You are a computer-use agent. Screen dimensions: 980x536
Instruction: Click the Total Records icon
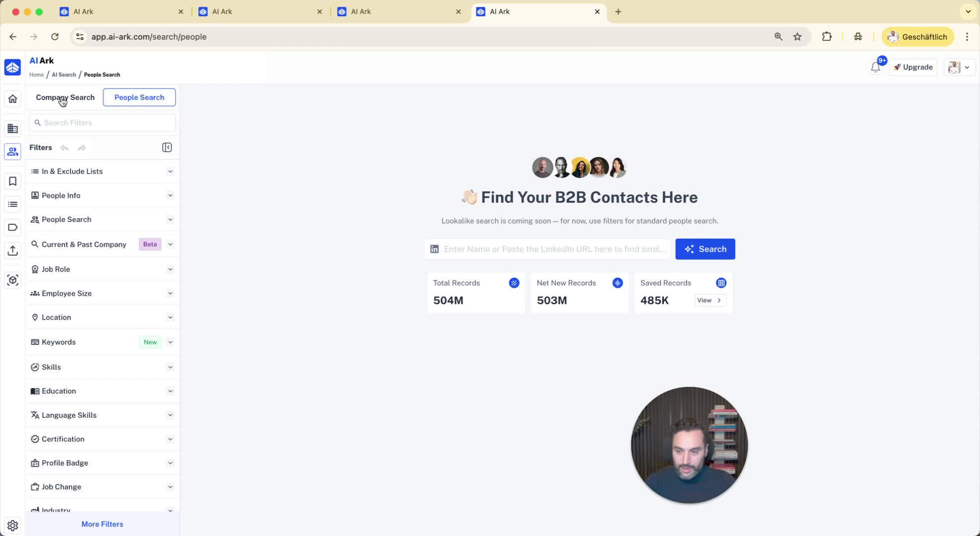coord(514,283)
